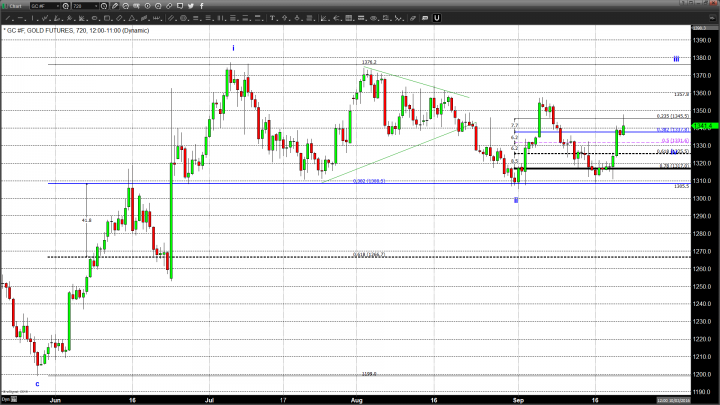Viewport: 720px width, 405px height.
Task: Click the eraser tool icon
Action: [x=413, y=18]
